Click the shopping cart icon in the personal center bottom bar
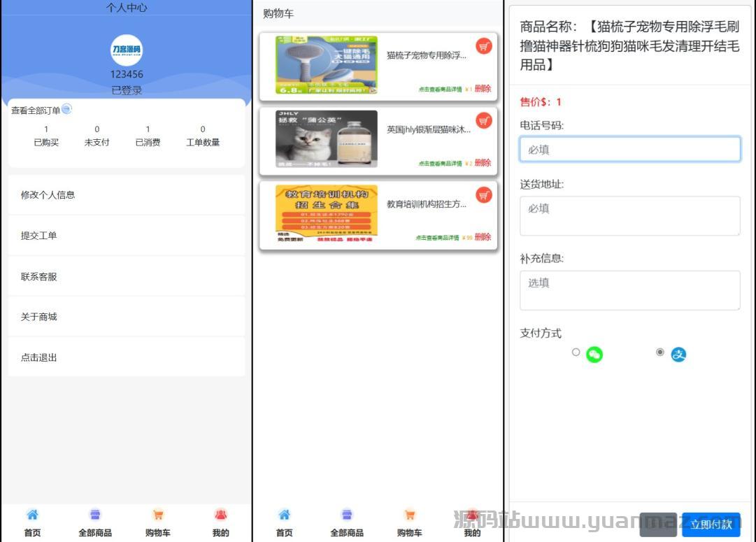The image size is (756, 542). point(158,515)
